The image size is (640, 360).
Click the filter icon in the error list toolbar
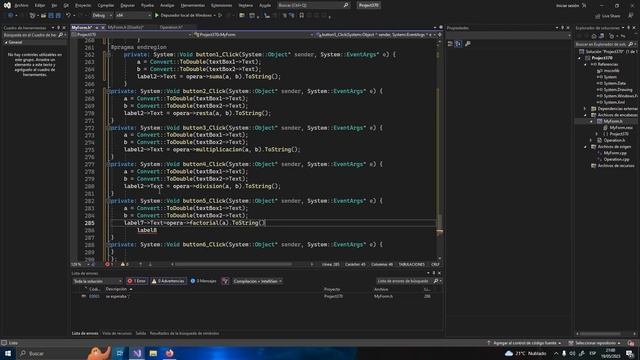click(x=225, y=281)
